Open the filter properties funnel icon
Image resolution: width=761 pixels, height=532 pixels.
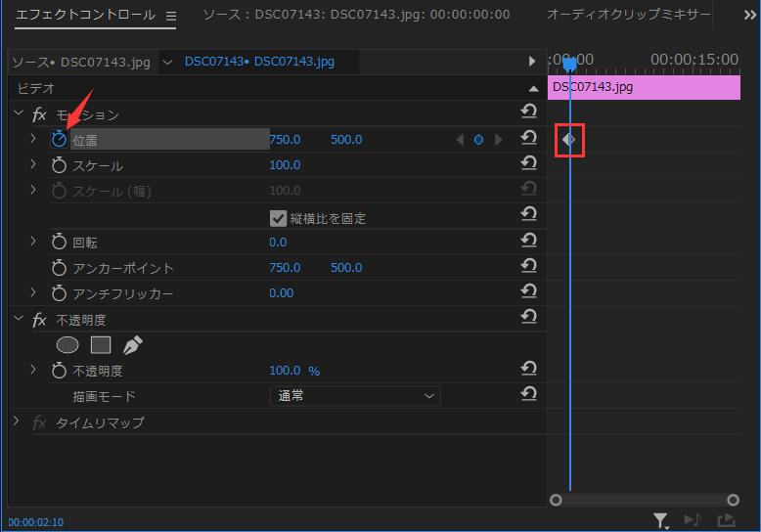pos(661,520)
